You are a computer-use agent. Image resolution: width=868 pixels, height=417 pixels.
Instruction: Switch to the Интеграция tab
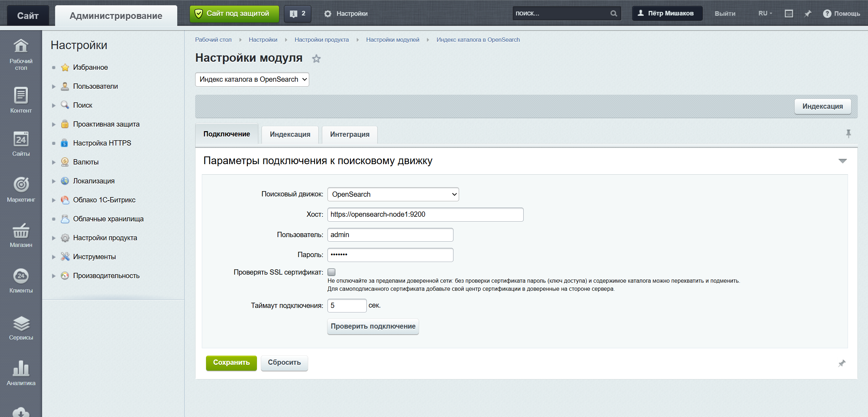[350, 134]
